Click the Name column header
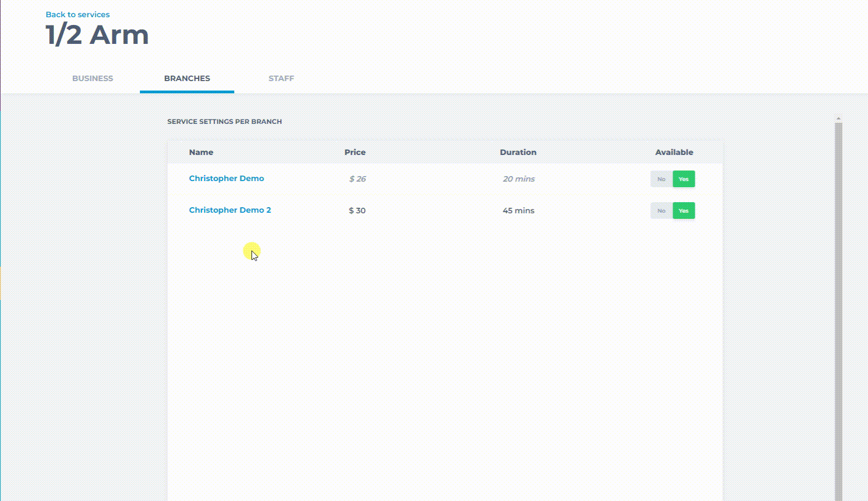Viewport: 868px width, 501px height. click(x=201, y=152)
